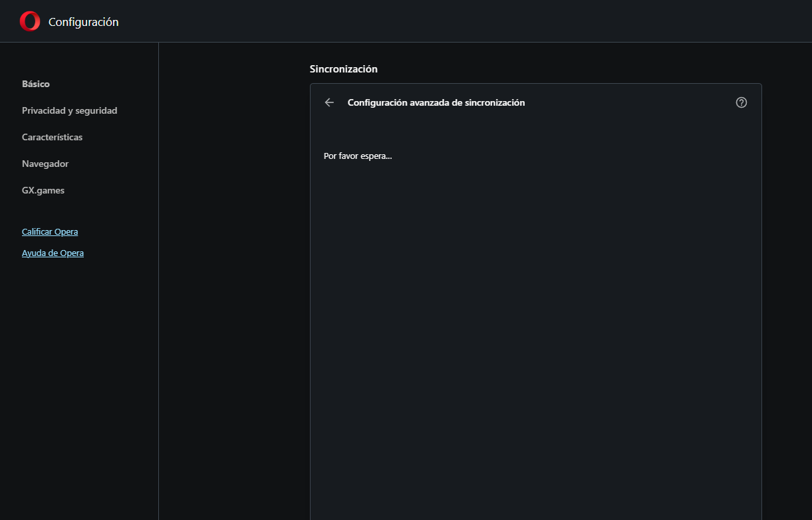Viewport: 812px width, 520px height.
Task: Go to Navegador settings
Action: [x=45, y=164]
